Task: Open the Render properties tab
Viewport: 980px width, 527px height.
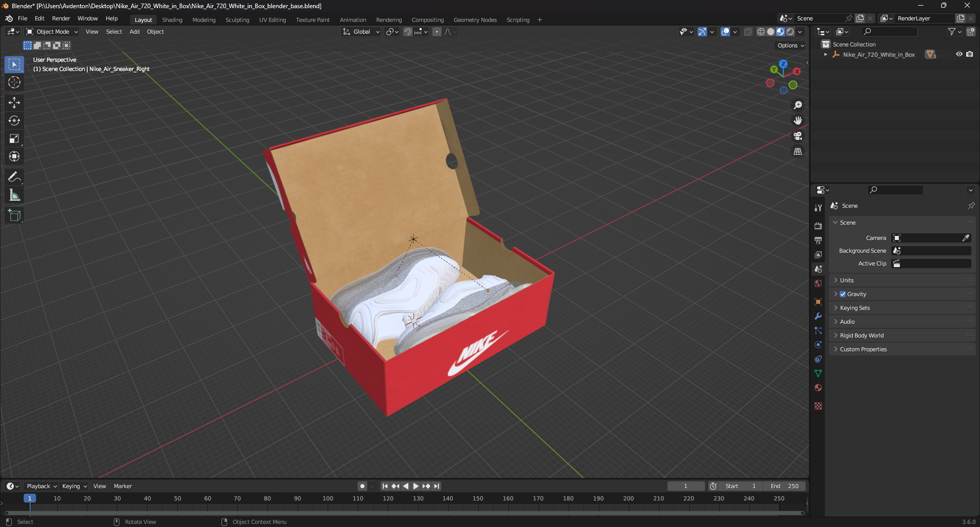Action: (x=818, y=226)
